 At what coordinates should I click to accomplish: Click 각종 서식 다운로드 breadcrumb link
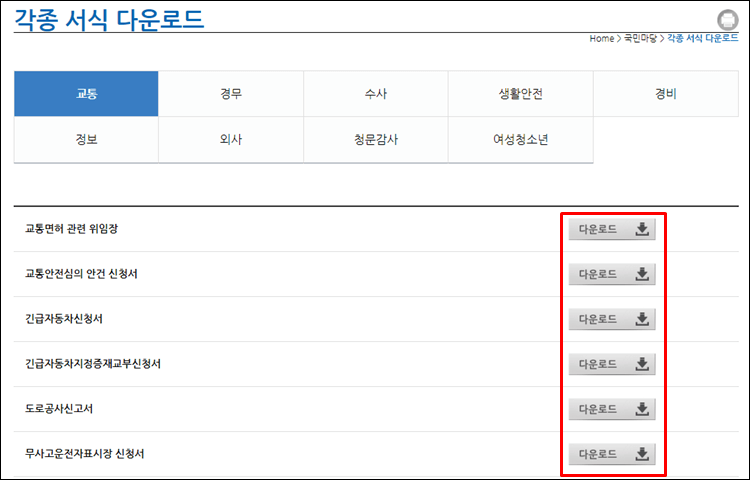pos(703,39)
